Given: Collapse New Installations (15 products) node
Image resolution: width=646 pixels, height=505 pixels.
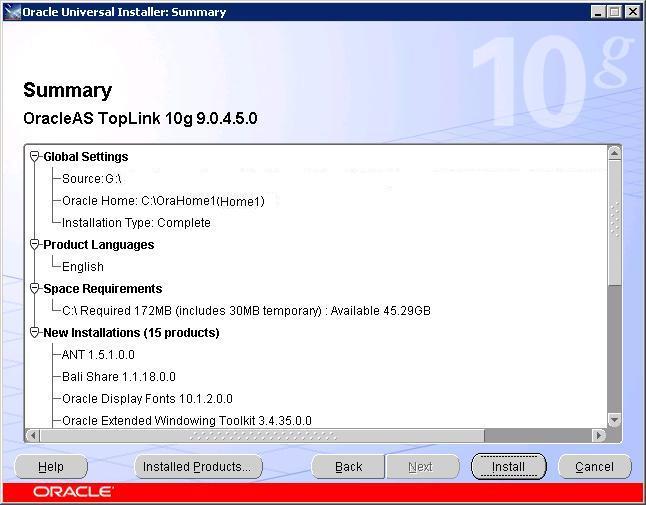Looking at the screenshot, I should tap(35, 332).
